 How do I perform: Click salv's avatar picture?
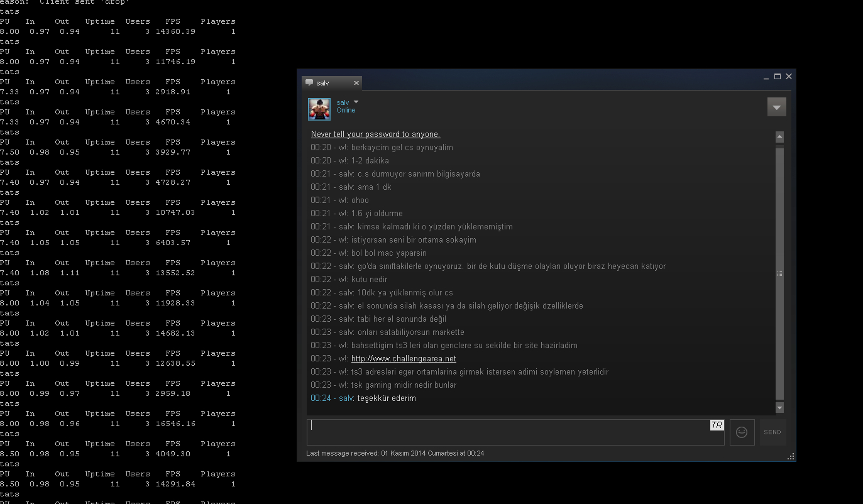pyautogui.click(x=319, y=109)
